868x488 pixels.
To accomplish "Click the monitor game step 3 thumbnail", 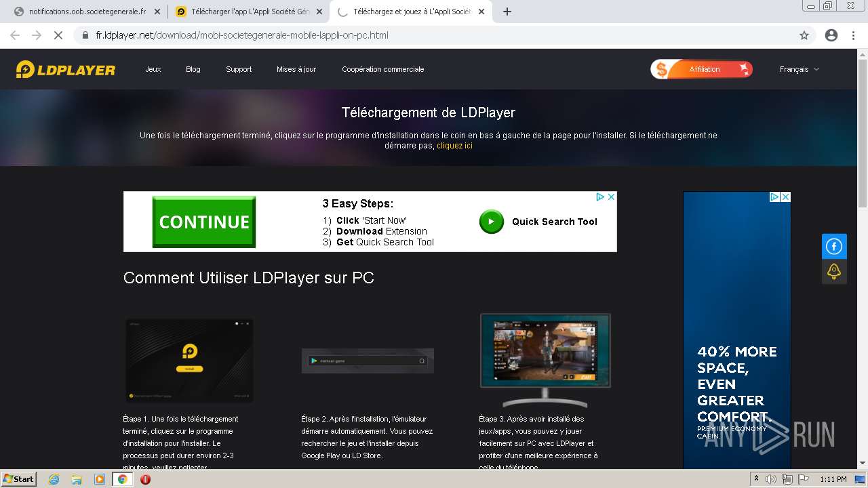I will click(545, 359).
